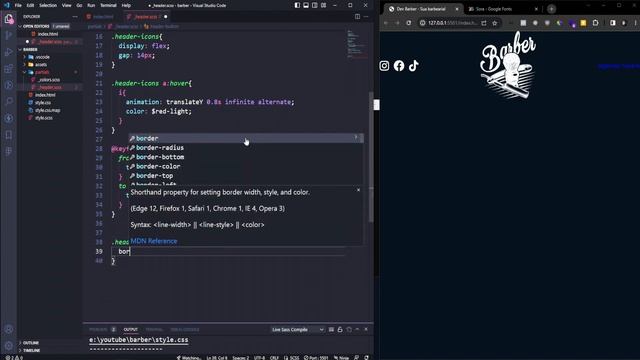Close the bottom output panel

(x=366, y=329)
